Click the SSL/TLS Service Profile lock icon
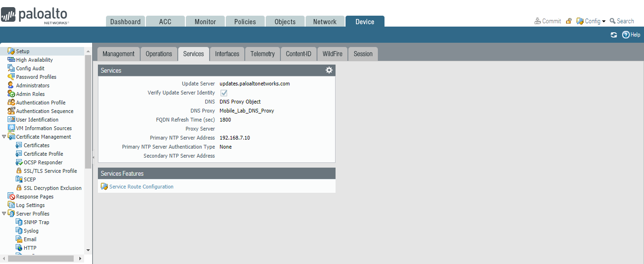The width and height of the screenshot is (644, 264). (x=19, y=171)
